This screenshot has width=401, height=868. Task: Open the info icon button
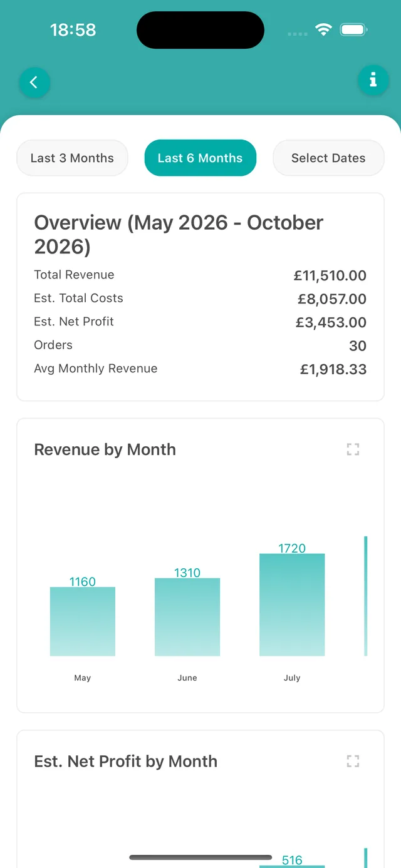pos(373,79)
